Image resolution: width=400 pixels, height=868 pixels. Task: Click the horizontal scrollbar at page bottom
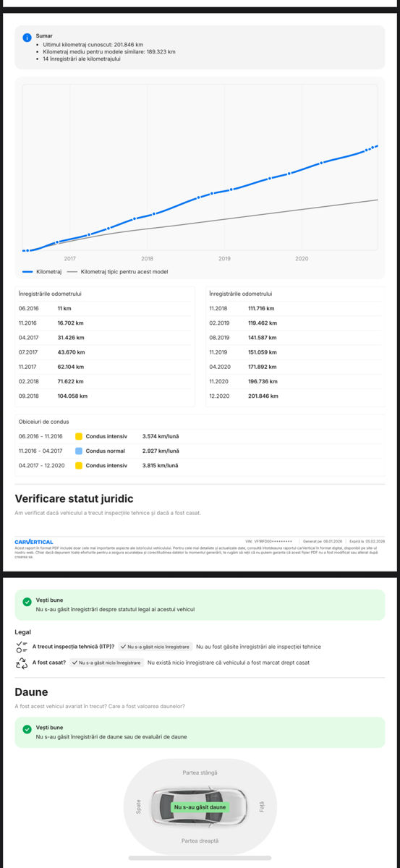(x=200, y=858)
